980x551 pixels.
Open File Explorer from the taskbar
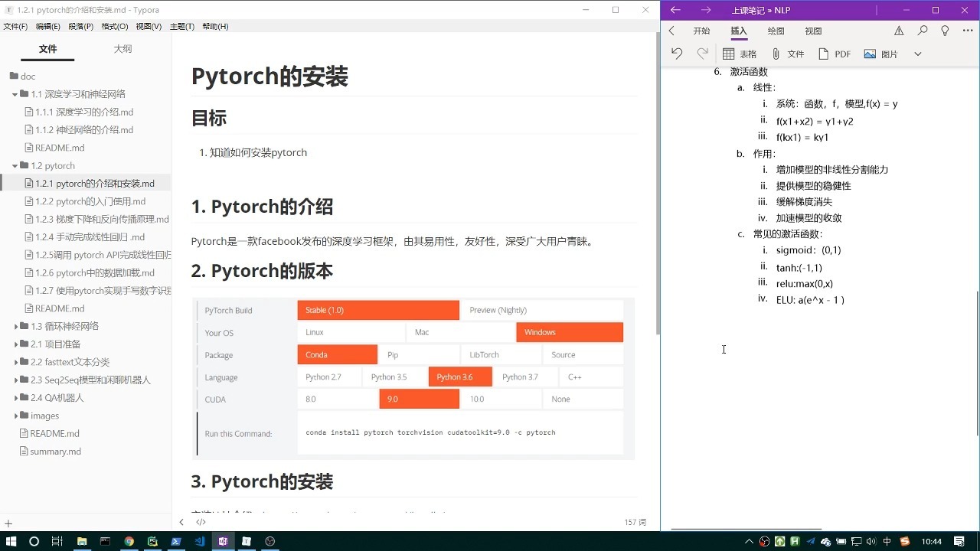pos(82,541)
